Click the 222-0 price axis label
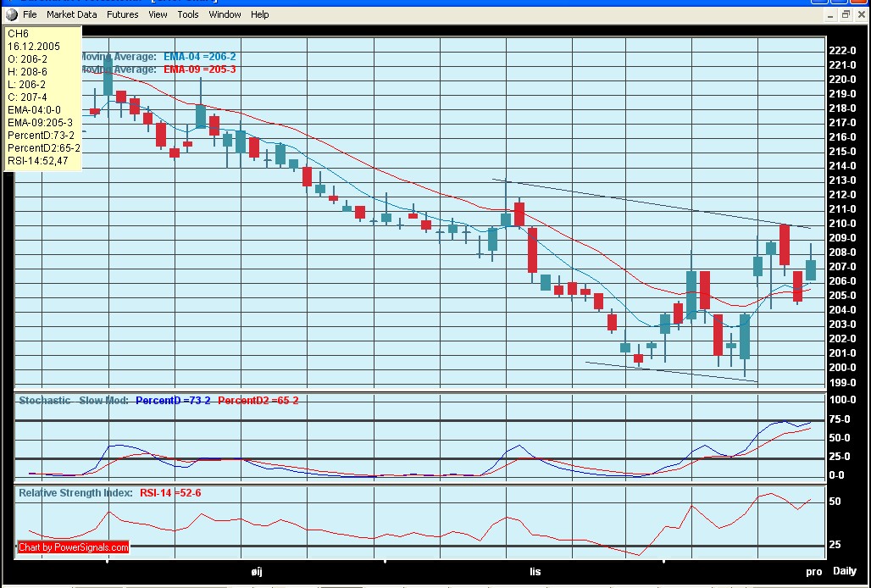Image resolution: width=871 pixels, height=588 pixels. [842, 51]
